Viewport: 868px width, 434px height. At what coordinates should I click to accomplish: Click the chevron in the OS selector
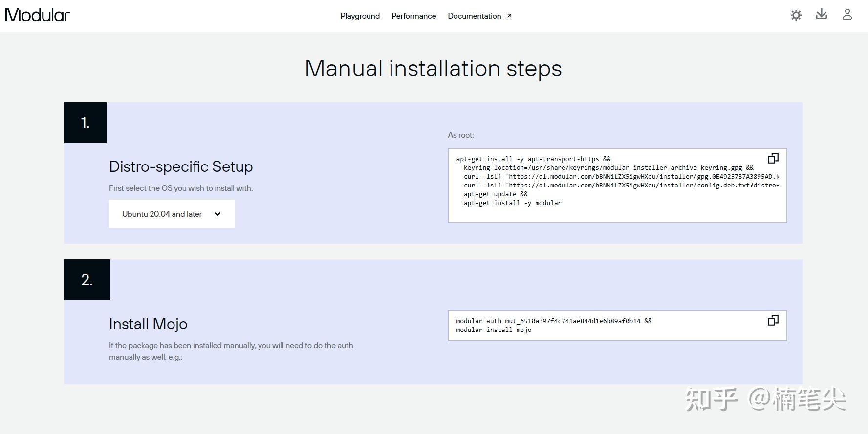click(217, 214)
